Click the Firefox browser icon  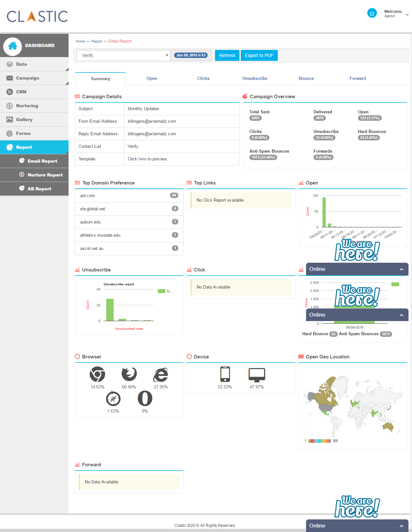click(x=129, y=374)
